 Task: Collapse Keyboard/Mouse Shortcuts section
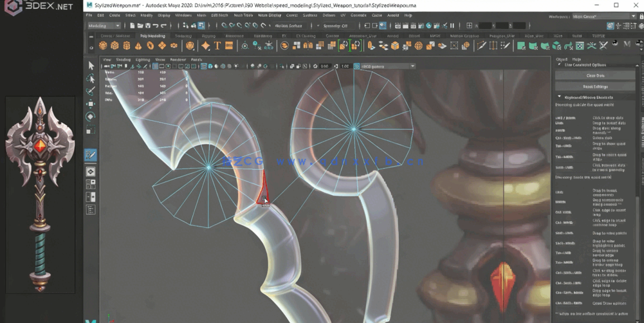click(x=559, y=97)
